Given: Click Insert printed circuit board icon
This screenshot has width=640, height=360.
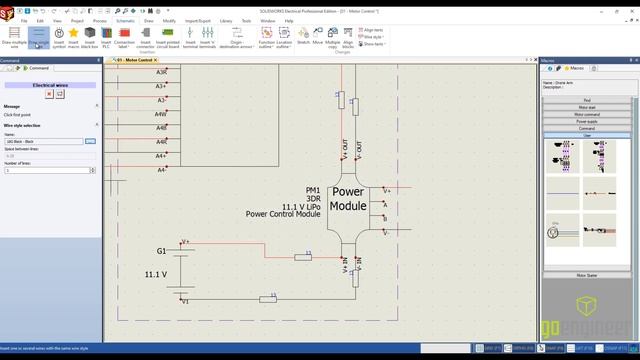Looking at the screenshot, I should click(168, 38).
